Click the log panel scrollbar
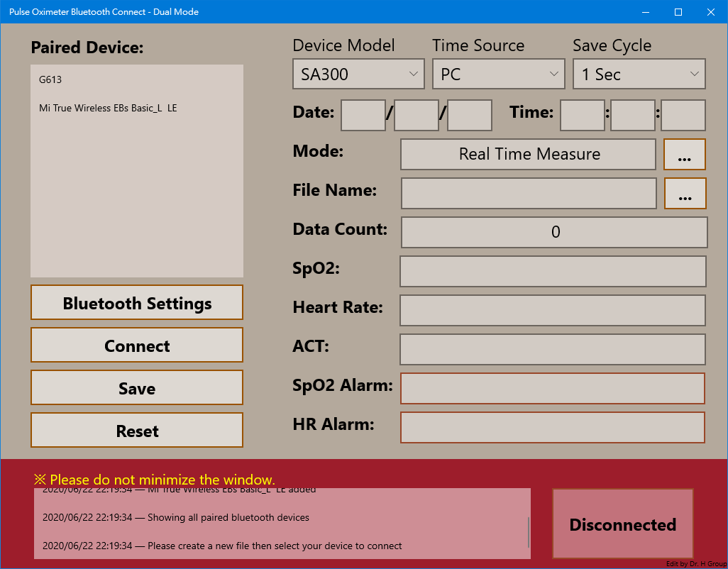The image size is (728, 569). pyautogui.click(x=528, y=532)
